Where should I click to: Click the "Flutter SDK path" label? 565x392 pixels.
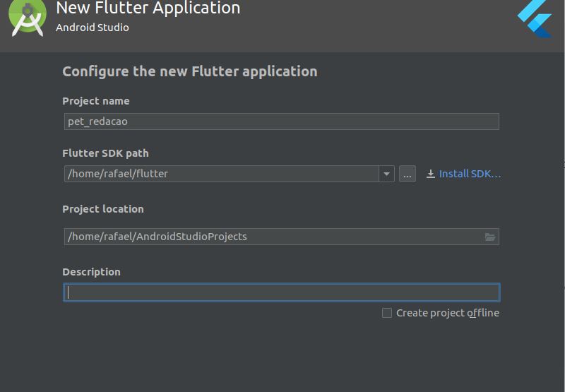point(105,153)
